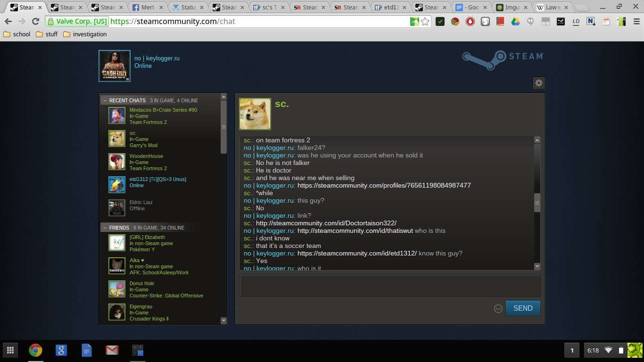
Task: Open the Google Drive extension icon
Action: [x=515, y=21]
